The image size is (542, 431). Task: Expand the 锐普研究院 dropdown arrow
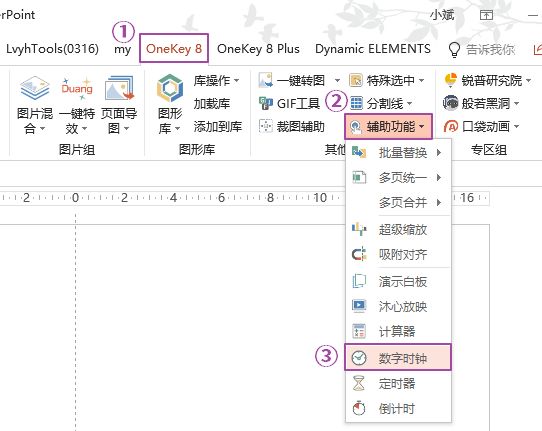coord(529,81)
